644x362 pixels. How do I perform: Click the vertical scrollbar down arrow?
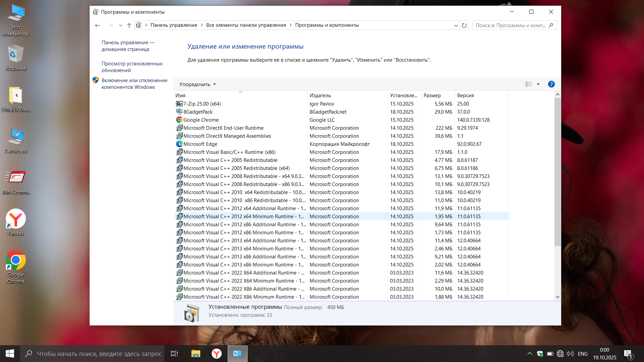pos(557,297)
